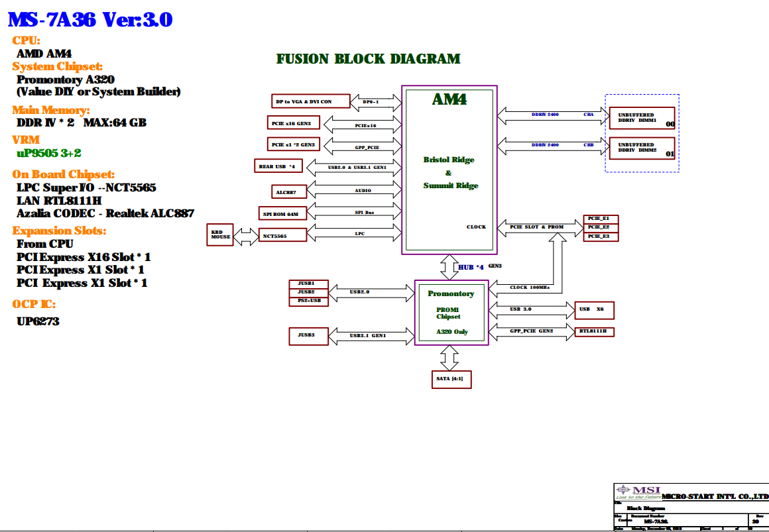
Task: Select the Promontory chipset block
Action: [x=451, y=312]
